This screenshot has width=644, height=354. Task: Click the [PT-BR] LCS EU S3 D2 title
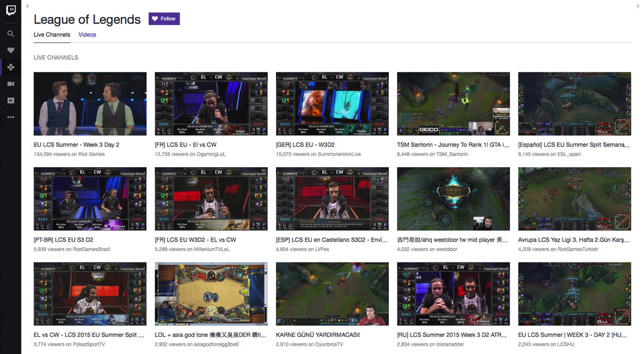pyautogui.click(x=63, y=240)
